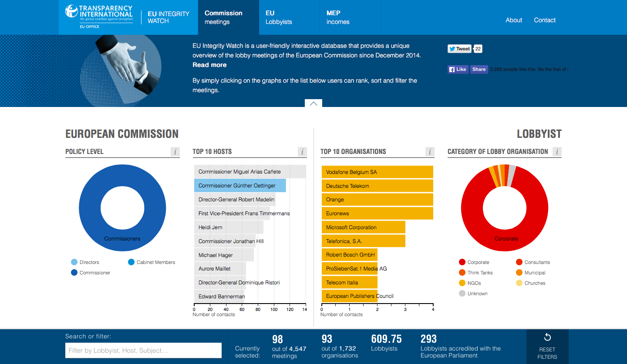Viewport: 627px width, 364px height.
Task: Toggle the Commissioner Günther Oettinger host bar
Action: coord(240,186)
